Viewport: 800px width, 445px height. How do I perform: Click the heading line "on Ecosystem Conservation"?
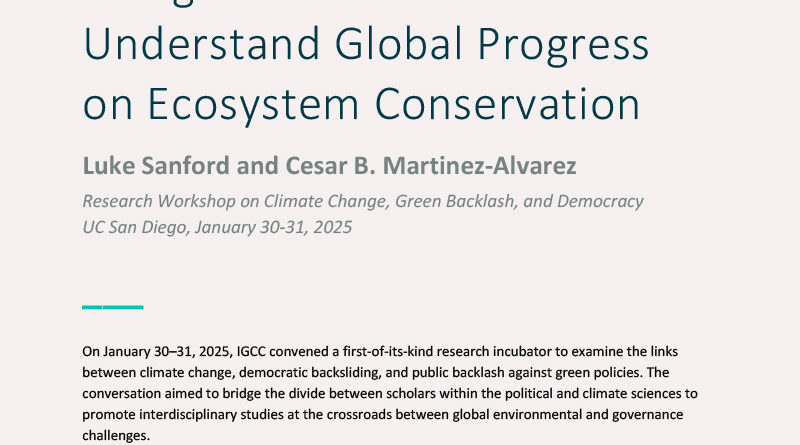[361, 104]
